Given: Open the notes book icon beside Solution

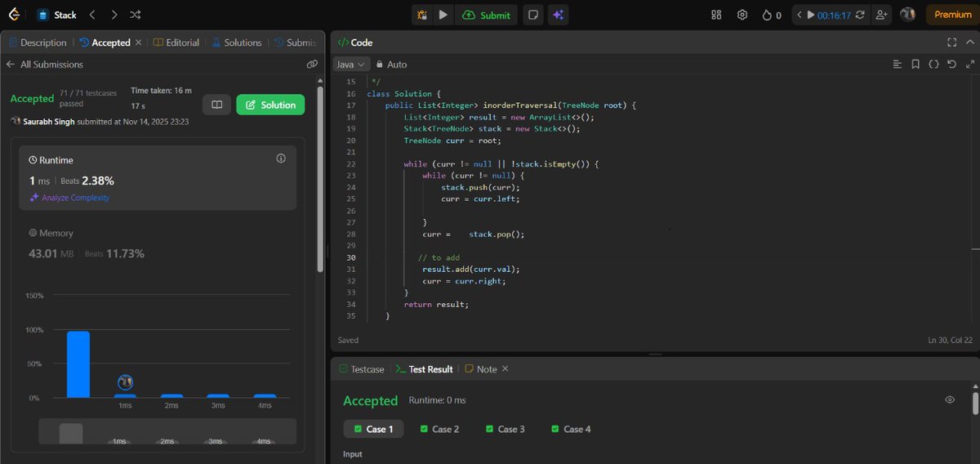Looking at the screenshot, I should coord(216,105).
